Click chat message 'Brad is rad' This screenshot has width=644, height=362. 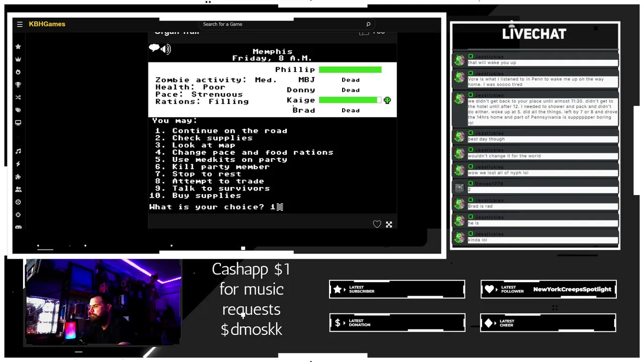click(x=480, y=206)
